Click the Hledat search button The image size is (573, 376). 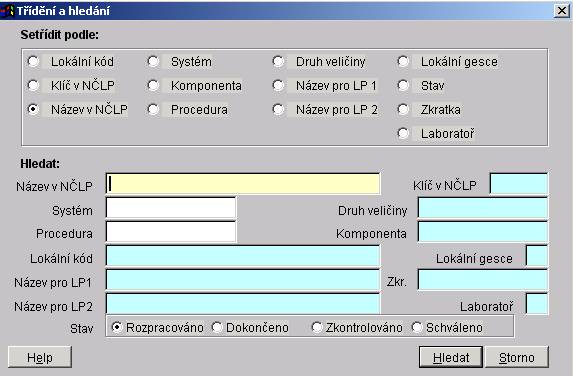[x=451, y=357]
